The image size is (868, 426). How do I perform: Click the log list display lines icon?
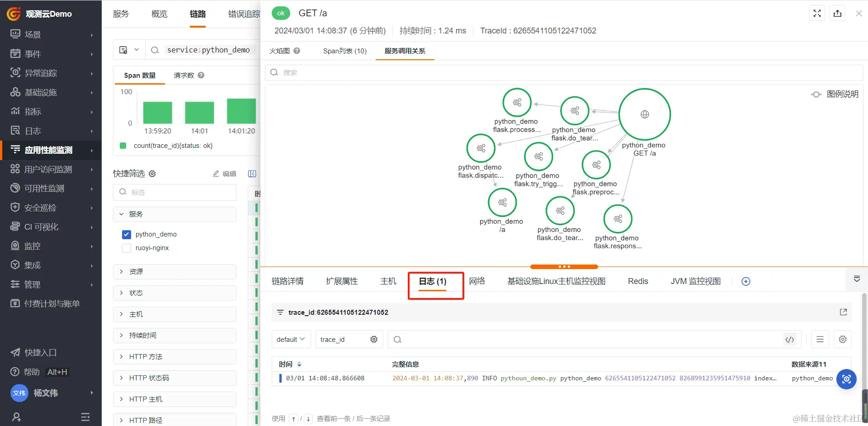click(820, 339)
